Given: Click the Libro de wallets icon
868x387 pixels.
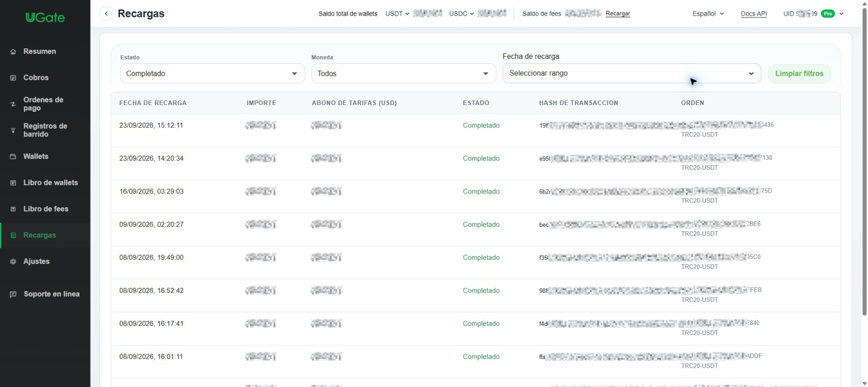Looking at the screenshot, I should 13,183.
